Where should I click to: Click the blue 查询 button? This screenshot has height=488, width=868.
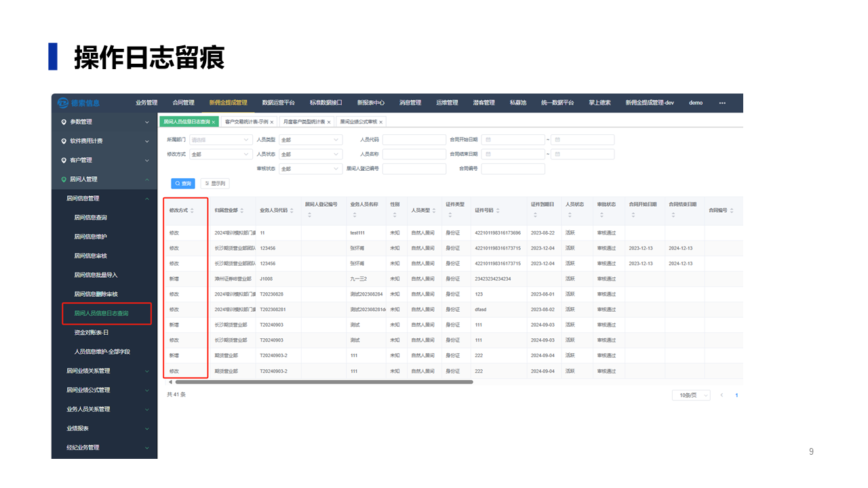(183, 184)
